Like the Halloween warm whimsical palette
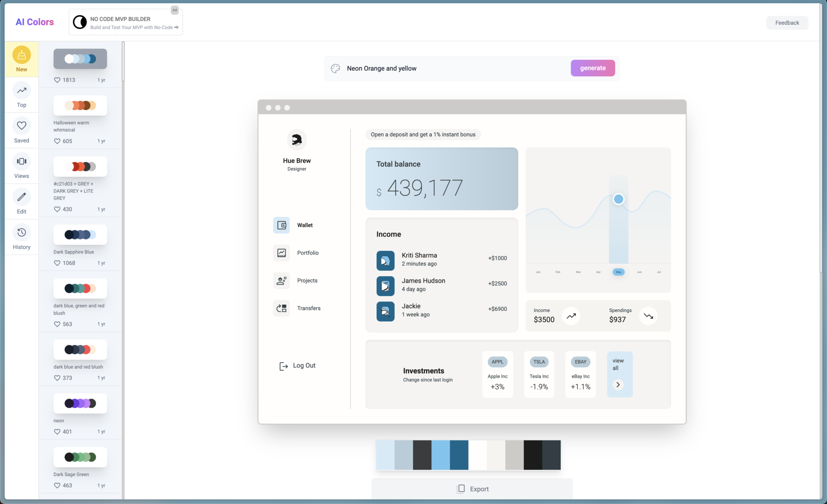Screen dimensions: 827x504 tap(57, 141)
